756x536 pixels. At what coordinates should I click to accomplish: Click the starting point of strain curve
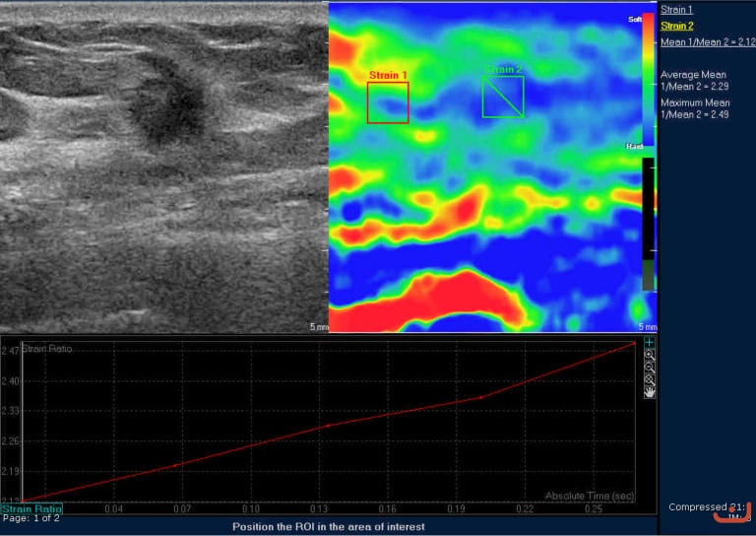(x=24, y=501)
